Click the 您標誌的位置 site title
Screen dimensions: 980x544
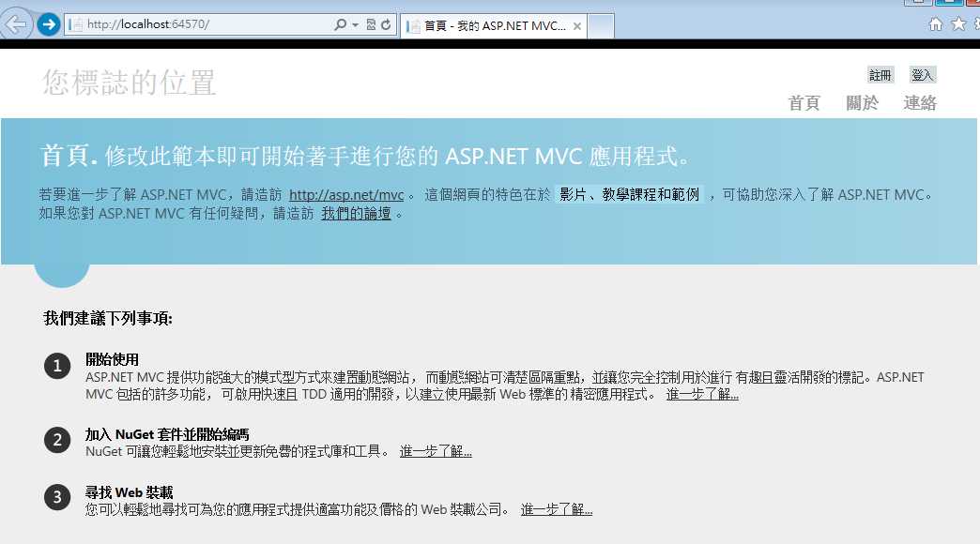(x=130, y=83)
